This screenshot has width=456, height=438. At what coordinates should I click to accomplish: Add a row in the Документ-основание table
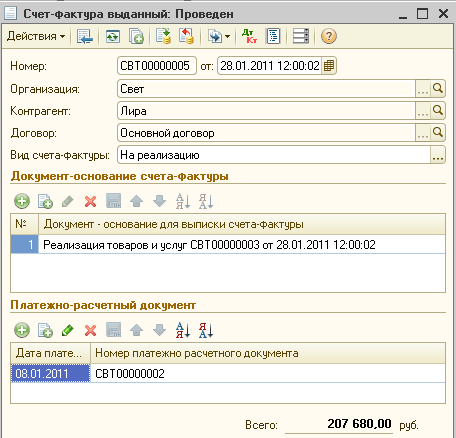[x=22, y=201]
